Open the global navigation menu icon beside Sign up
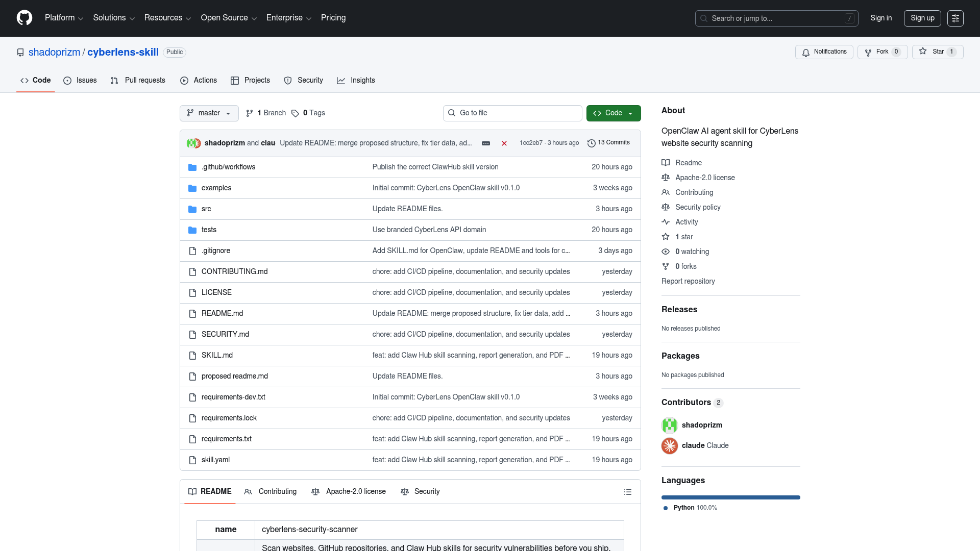 coord(955,18)
